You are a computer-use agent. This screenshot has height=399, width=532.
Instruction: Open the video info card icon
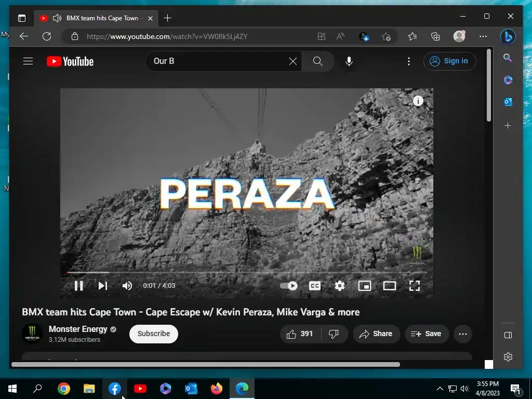coord(418,101)
